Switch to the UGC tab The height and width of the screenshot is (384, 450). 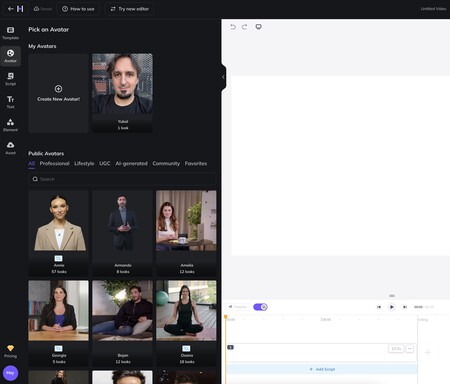[105, 163]
